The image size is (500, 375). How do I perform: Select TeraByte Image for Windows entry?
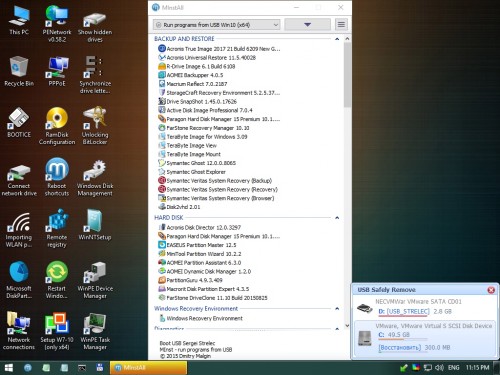tap(203, 137)
